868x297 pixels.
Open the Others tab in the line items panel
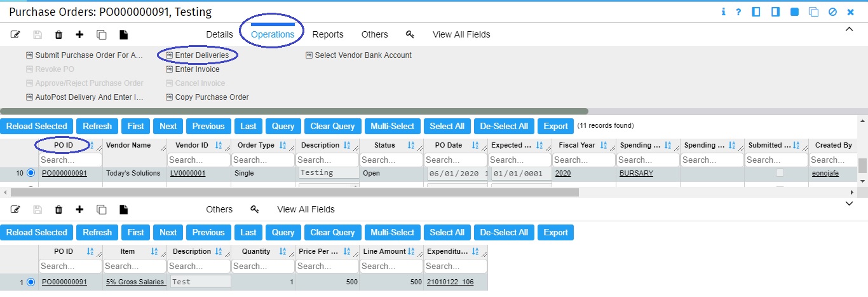(219, 209)
